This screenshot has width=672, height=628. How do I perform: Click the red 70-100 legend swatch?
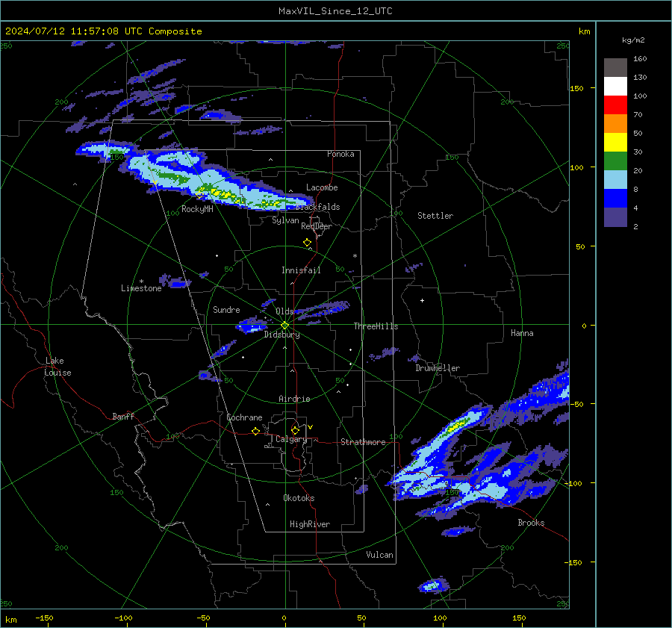[x=615, y=105]
